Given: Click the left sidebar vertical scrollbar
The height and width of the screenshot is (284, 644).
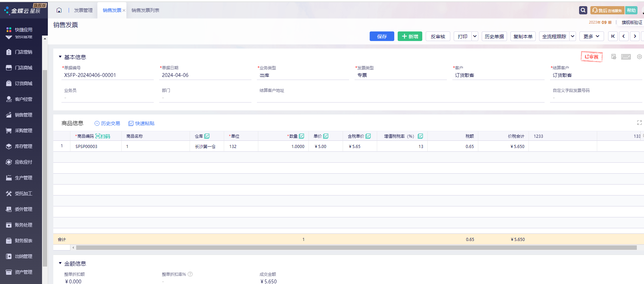Looking at the screenshot, I should coord(45,168).
